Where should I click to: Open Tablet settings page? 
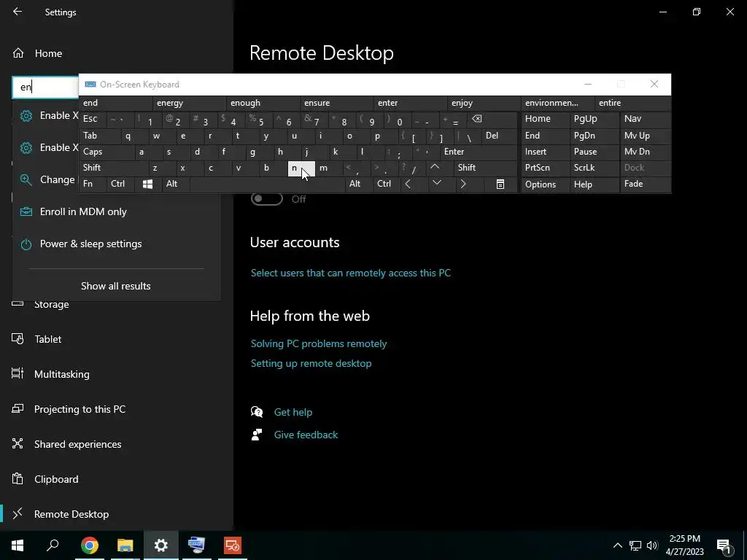click(47, 340)
